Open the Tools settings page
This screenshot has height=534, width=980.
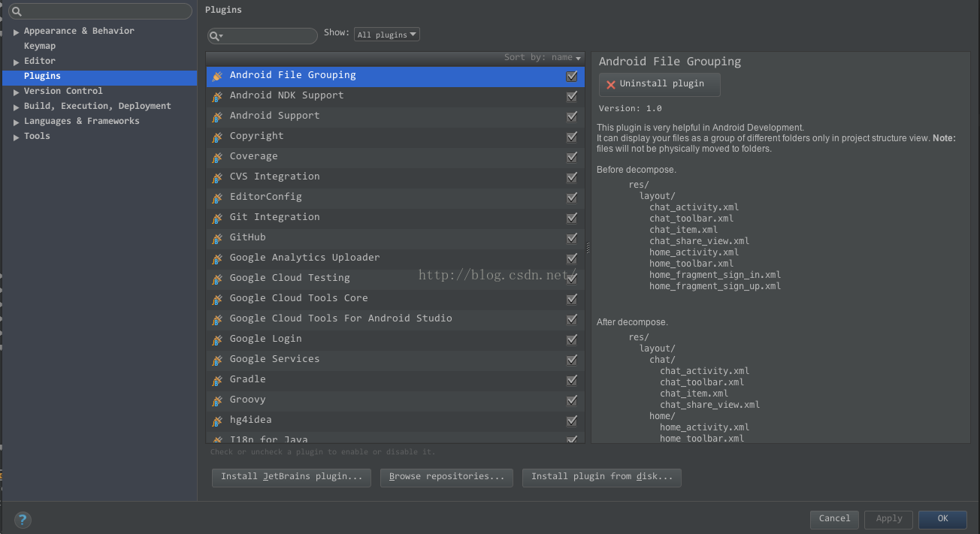point(37,136)
